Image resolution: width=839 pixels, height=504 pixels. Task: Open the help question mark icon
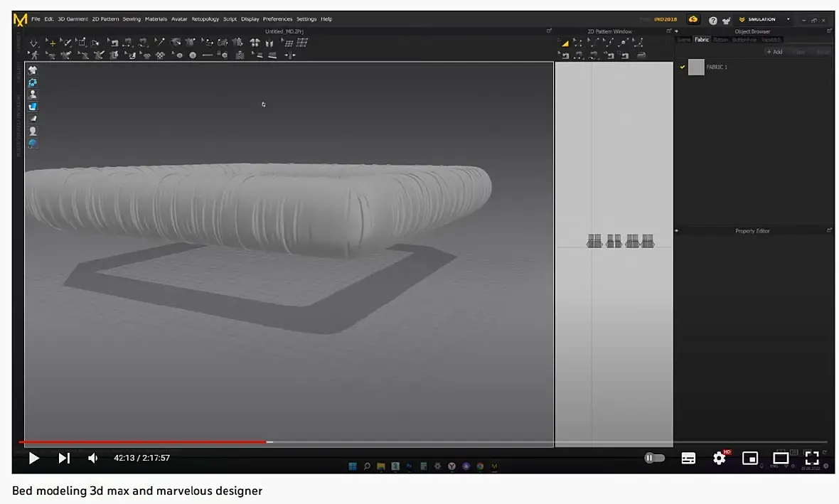712,21
